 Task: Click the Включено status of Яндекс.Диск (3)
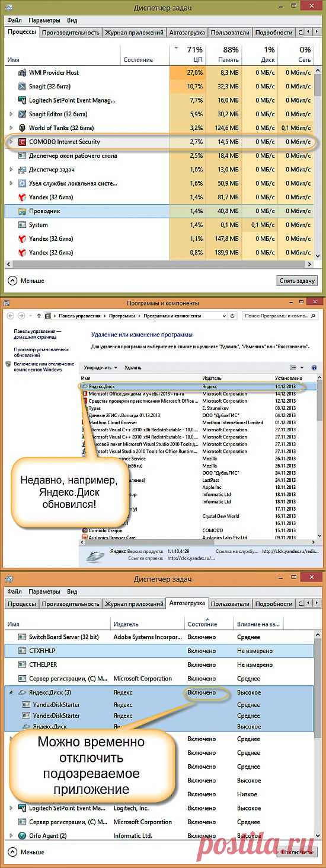pyautogui.click(x=202, y=692)
